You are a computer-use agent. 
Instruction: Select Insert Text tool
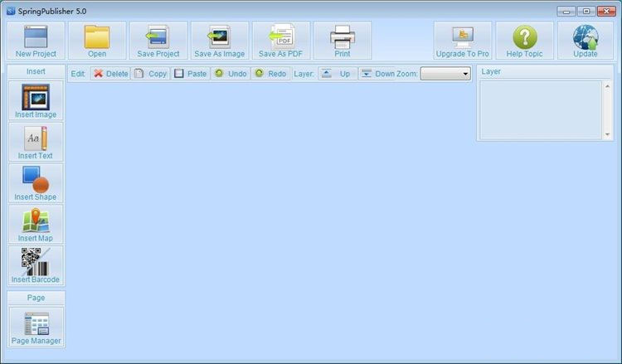36,142
